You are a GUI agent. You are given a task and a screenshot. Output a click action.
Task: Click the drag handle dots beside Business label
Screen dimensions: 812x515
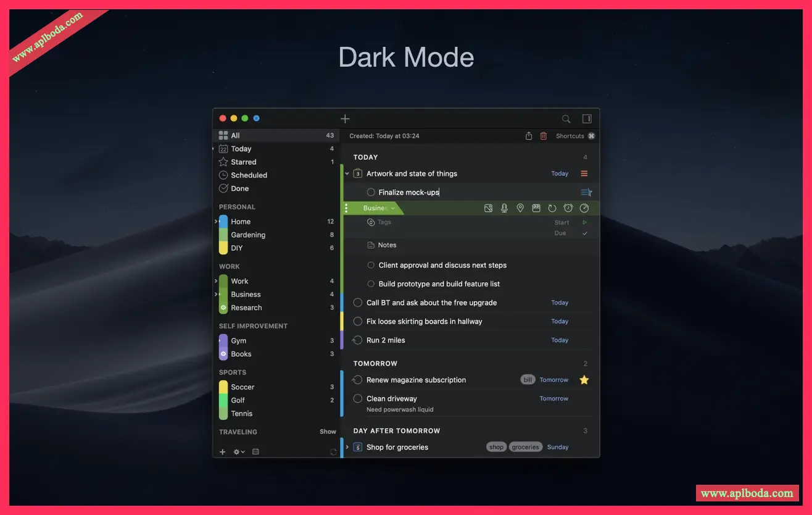coord(346,208)
